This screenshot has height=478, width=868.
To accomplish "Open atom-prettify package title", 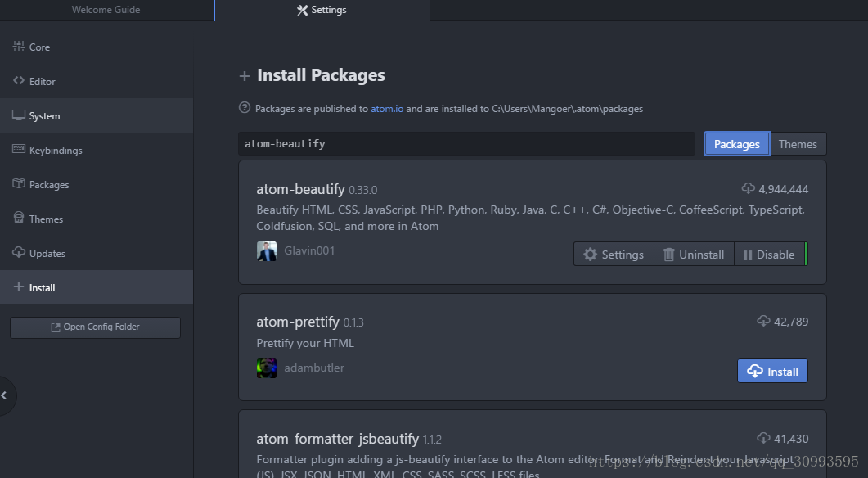I will click(298, 322).
